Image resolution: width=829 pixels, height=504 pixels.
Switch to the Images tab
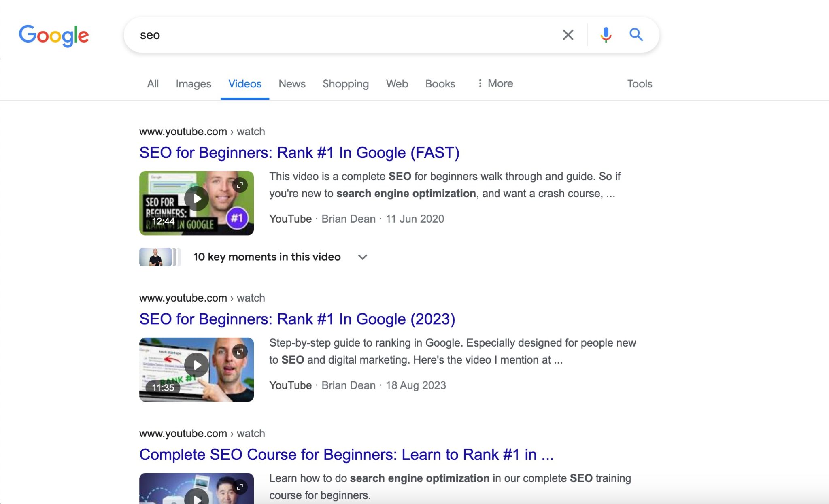coord(193,84)
